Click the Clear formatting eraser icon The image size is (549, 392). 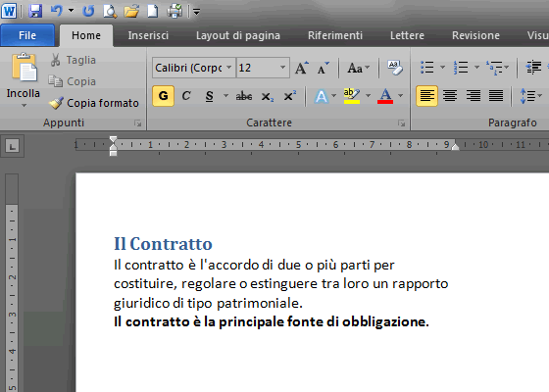point(395,68)
